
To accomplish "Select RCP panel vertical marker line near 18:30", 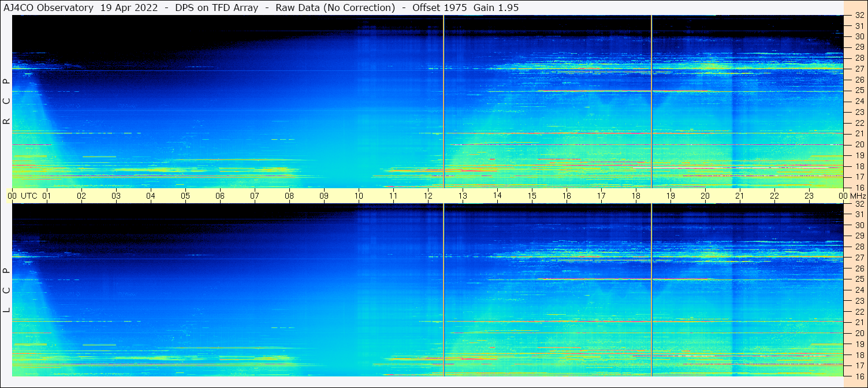I will pos(651,102).
